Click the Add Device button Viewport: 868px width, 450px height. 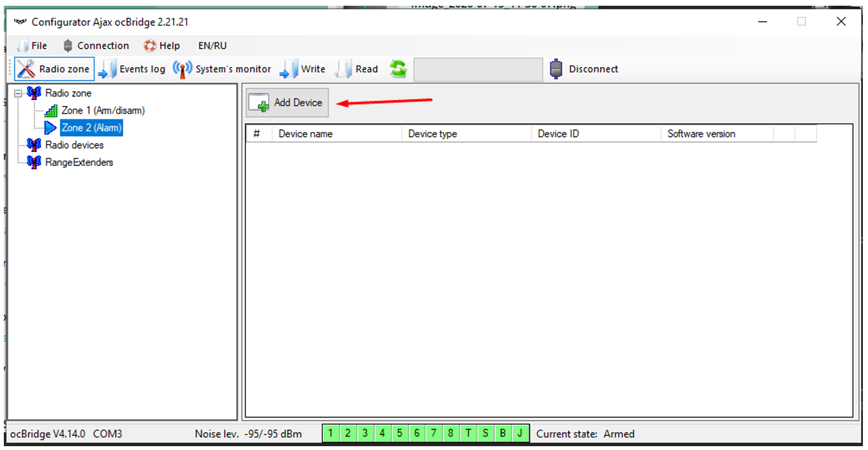(x=288, y=102)
